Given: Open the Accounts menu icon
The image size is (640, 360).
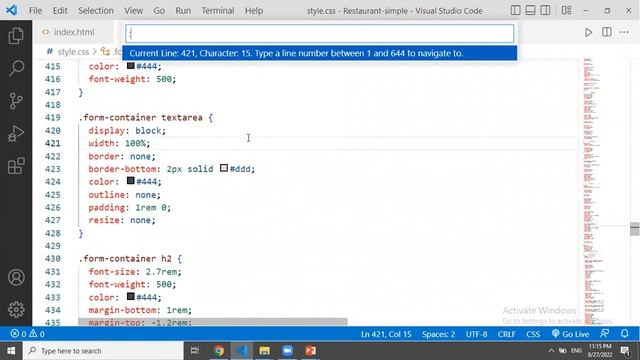Looking at the screenshot, I should tap(16, 278).
